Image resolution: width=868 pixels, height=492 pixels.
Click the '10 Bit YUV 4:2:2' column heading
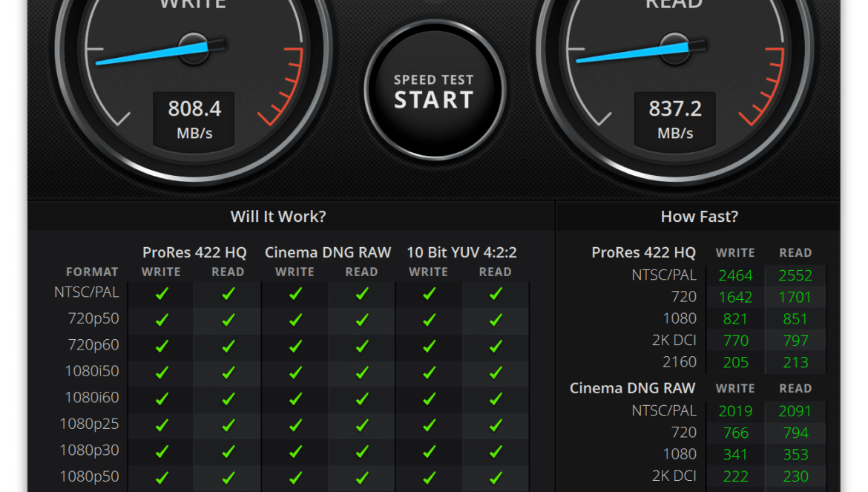click(x=461, y=252)
